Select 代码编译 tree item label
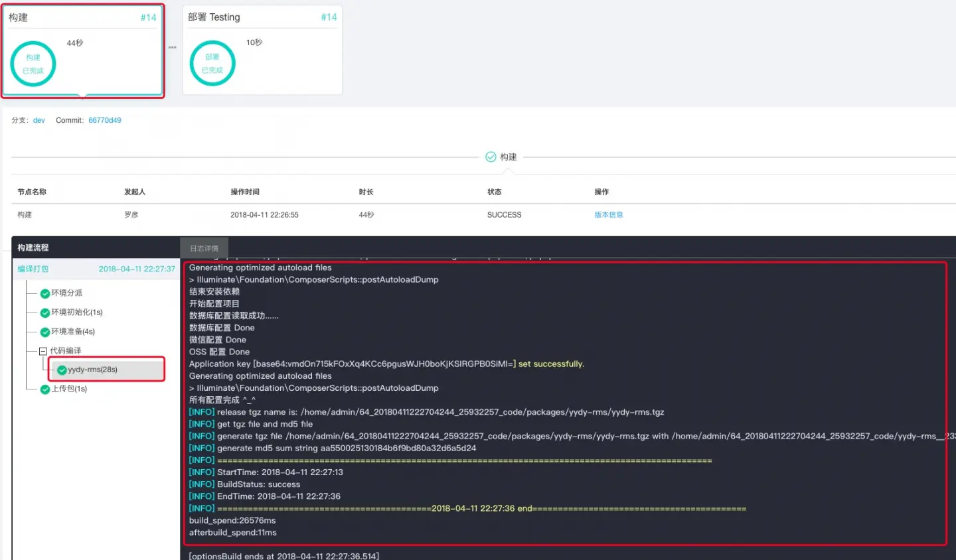 (x=66, y=350)
